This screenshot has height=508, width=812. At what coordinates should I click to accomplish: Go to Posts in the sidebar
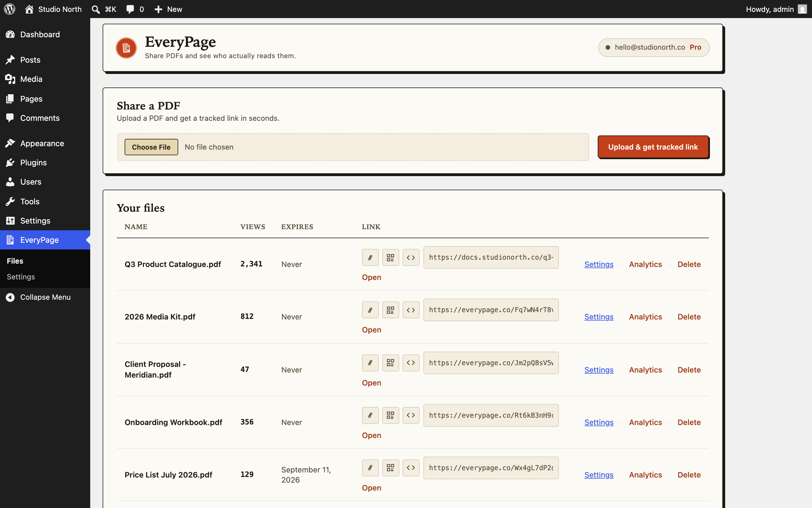(x=45, y=60)
